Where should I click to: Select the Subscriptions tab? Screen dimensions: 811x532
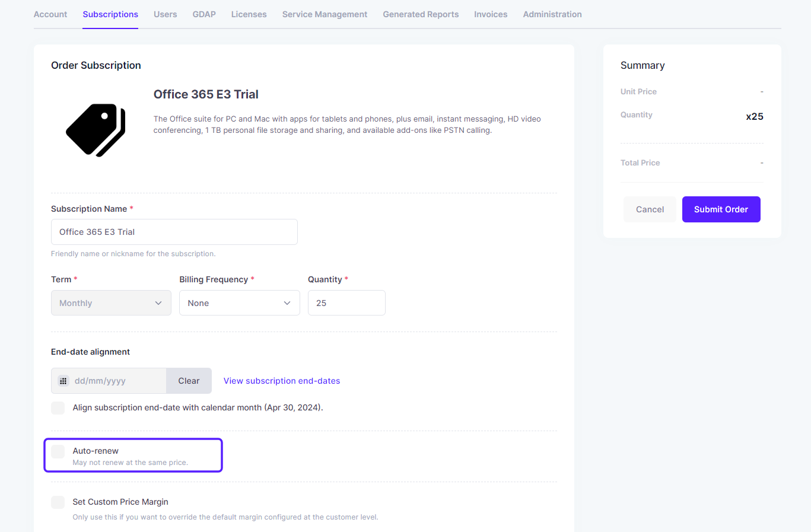tap(110, 14)
